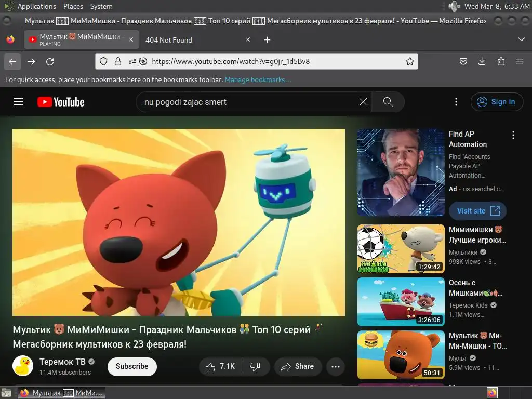Reload the page
Screen dimensions: 532x399
click(x=50, y=62)
